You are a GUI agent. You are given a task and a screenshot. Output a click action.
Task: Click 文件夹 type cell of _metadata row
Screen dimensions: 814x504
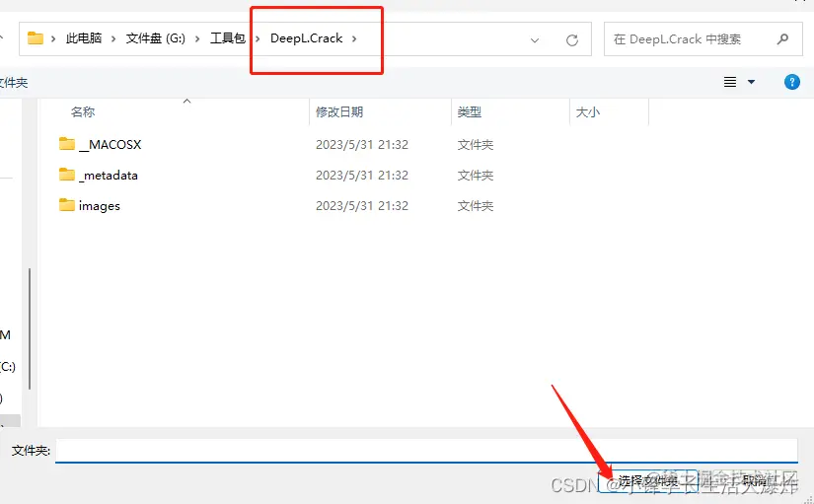[x=475, y=175]
